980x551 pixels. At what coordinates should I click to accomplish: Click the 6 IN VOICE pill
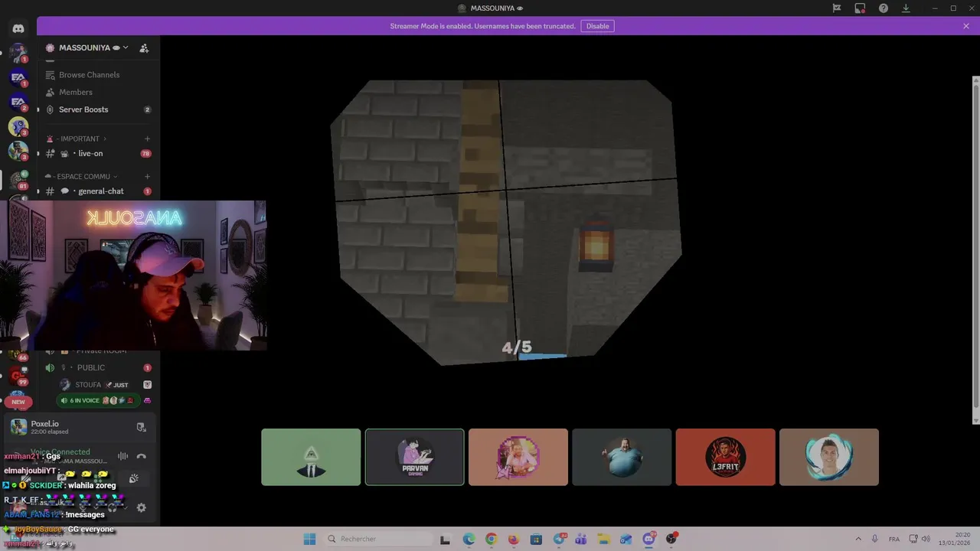[97, 400]
